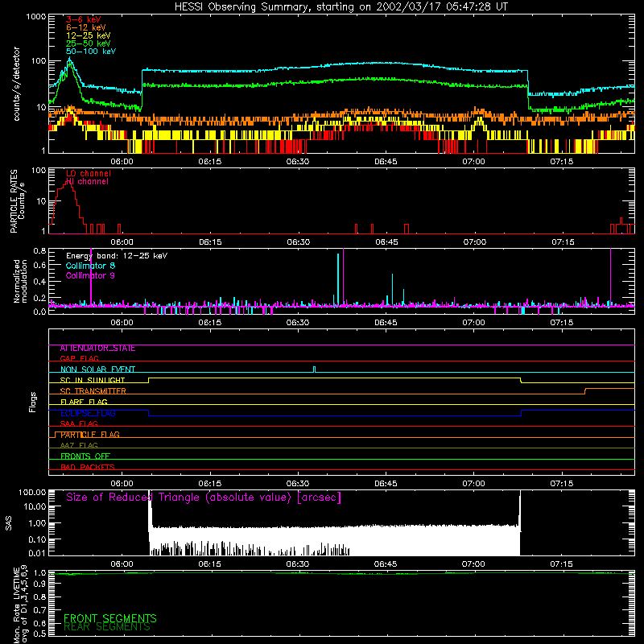The width and height of the screenshot is (644, 644).
Task: Select the '50-100 keV' legend label
Action: 91,52
